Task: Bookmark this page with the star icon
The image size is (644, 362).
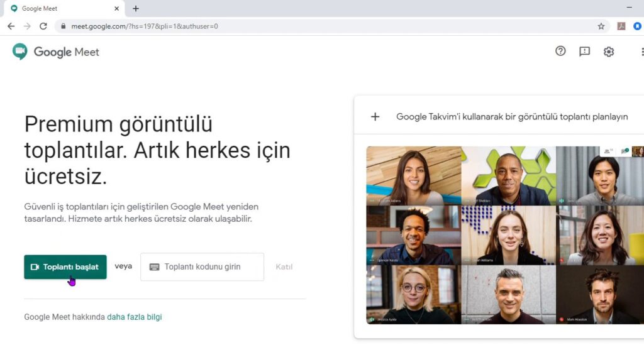Action: (x=601, y=26)
